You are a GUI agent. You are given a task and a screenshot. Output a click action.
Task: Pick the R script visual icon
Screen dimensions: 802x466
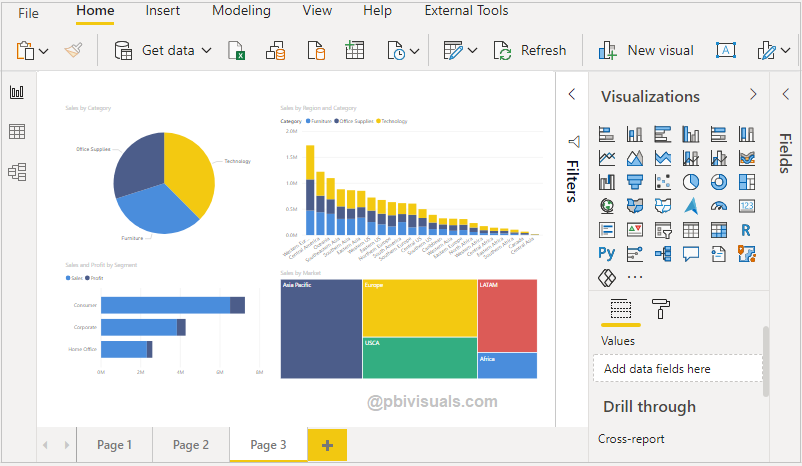point(746,230)
